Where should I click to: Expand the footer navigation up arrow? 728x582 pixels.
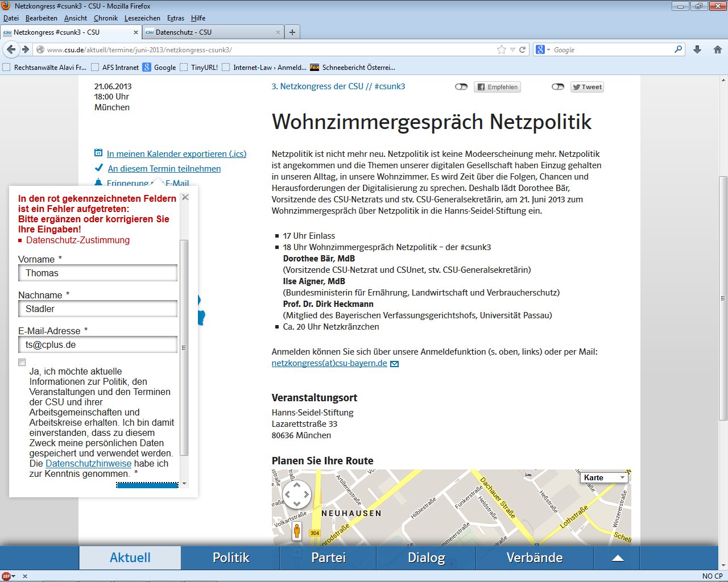[x=618, y=558]
